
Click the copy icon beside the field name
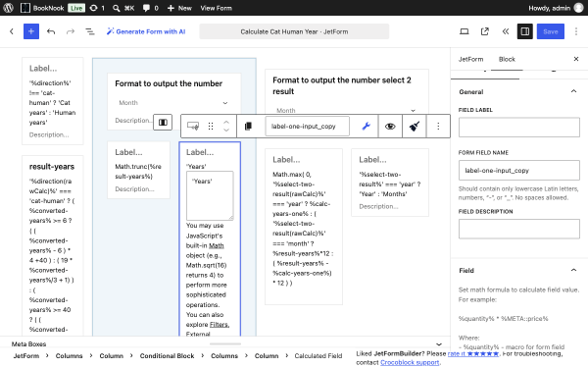pos(248,127)
